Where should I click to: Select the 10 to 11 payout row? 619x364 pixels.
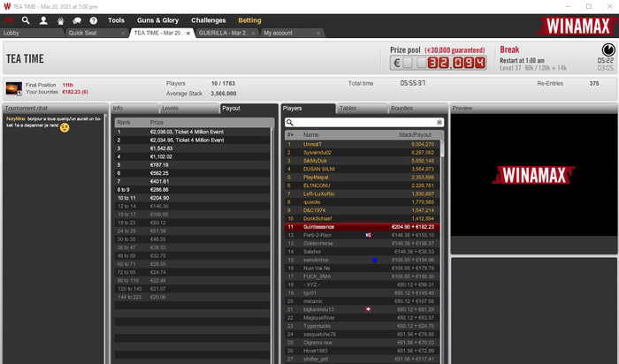(x=193, y=199)
